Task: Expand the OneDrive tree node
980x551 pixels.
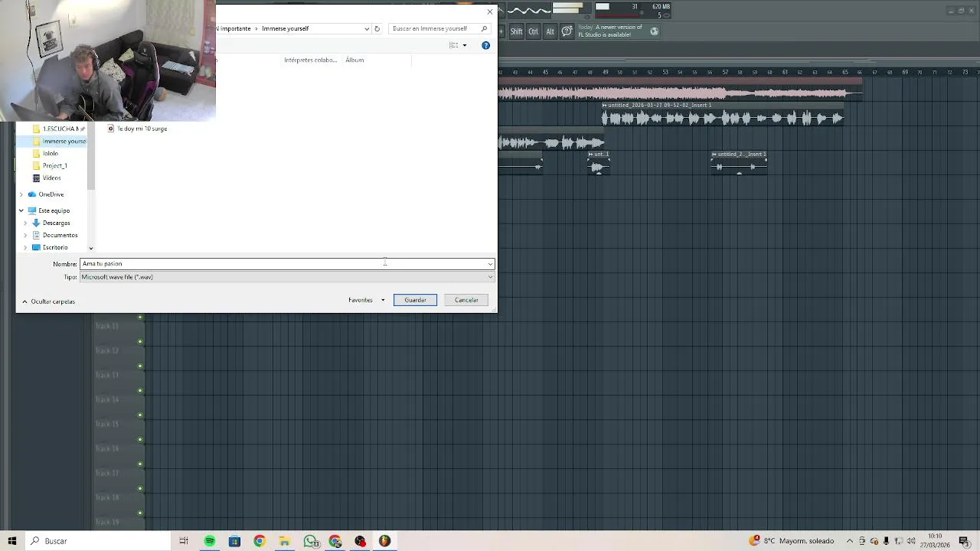Action: [21, 194]
